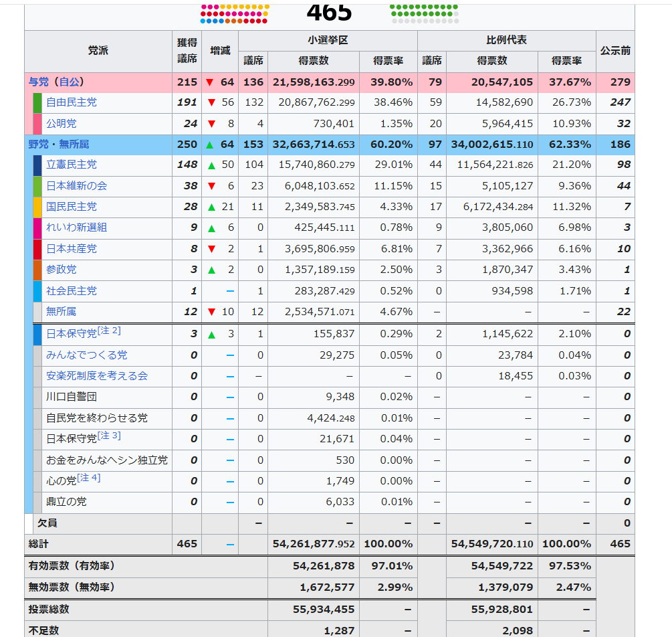Click footnote 注 4 next to 心の党
672x637 pixels.
[x=89, y=478]
